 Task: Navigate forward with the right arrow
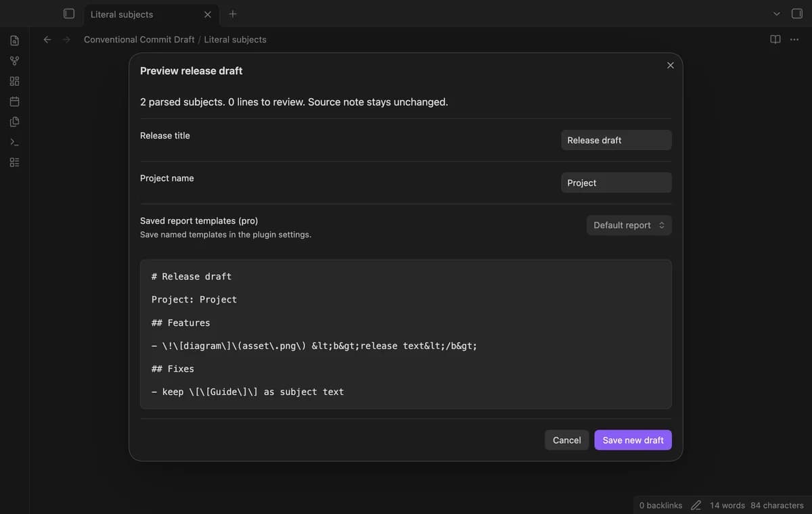(x=66, y=39)
